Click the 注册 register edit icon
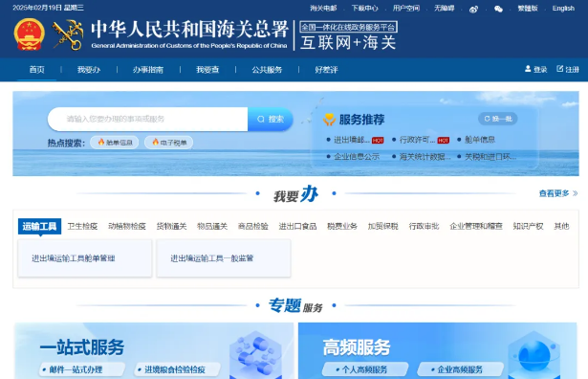Viewport: 588px width, 379px height. click(x=560, y=69)
